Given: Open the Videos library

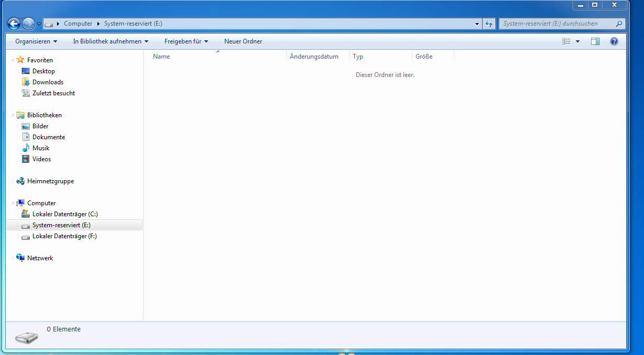Looking at the screenshot, I should [42, 159].
